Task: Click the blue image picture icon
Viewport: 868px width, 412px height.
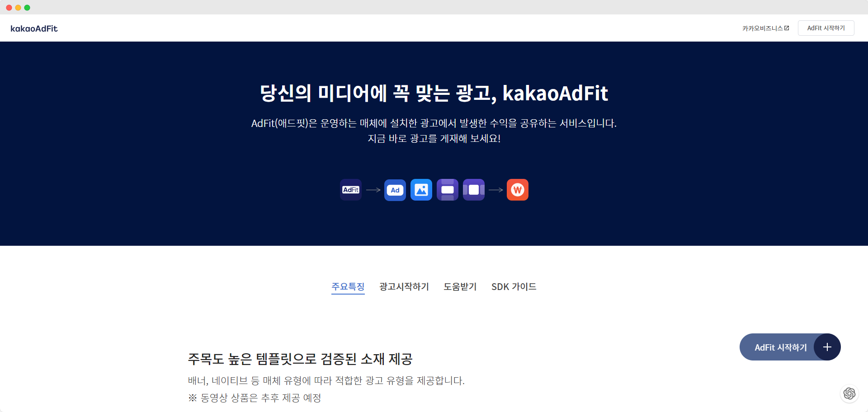Action: click(x=421, y=190)
